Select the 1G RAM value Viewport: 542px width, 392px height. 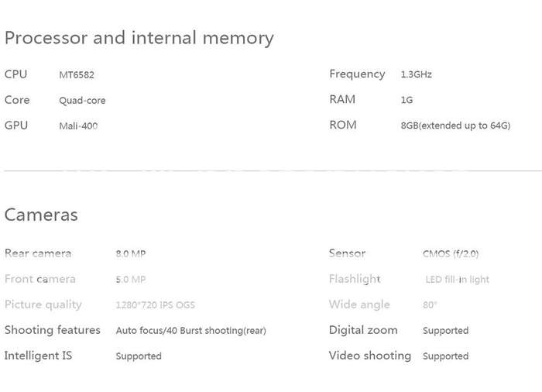[406, 100]
